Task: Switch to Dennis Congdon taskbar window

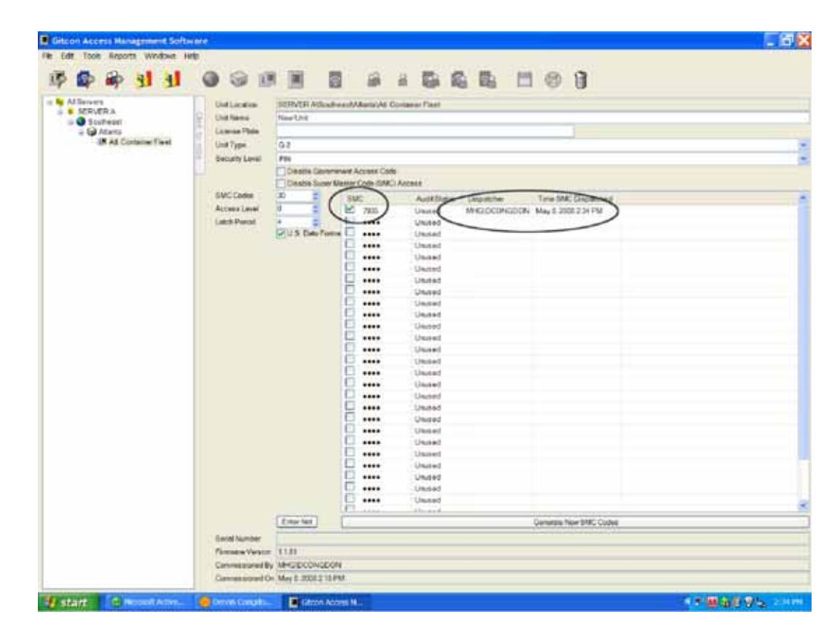Action: [236, 602]
